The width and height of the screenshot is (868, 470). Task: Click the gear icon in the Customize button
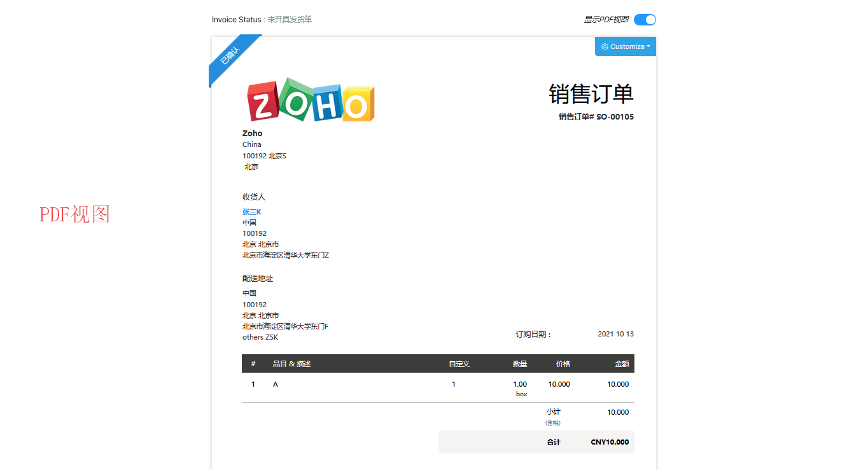(x=605, y=46)
